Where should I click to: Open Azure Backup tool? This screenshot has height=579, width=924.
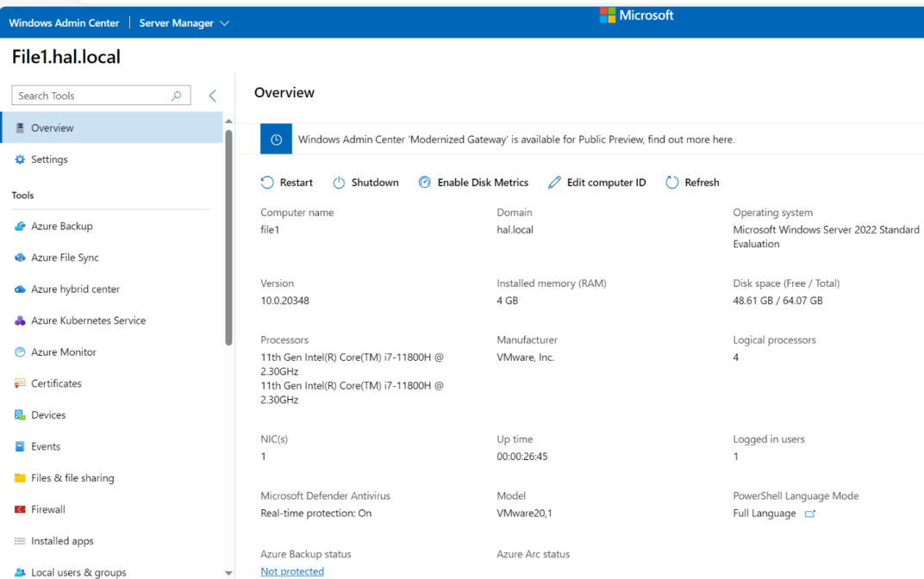pyautogui.click(x=61, y=227)
